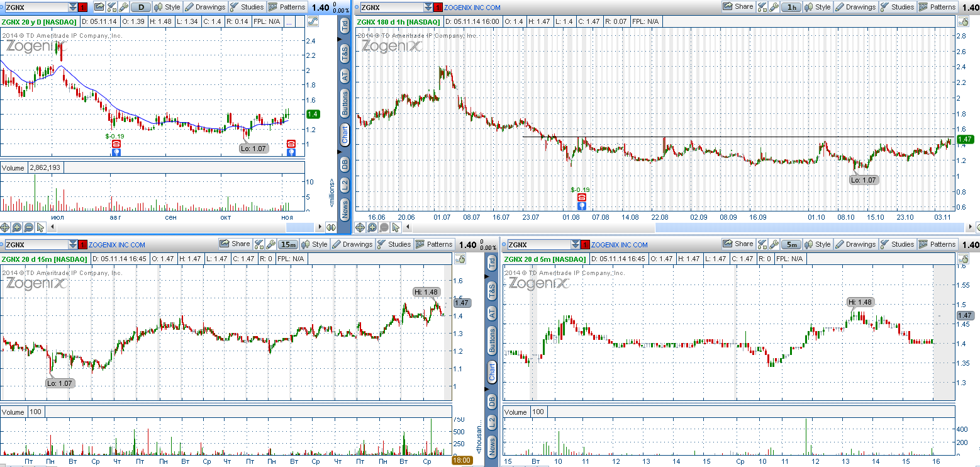Open the Drawings menu in the 1h chart
980x467 pixels.
855,7
